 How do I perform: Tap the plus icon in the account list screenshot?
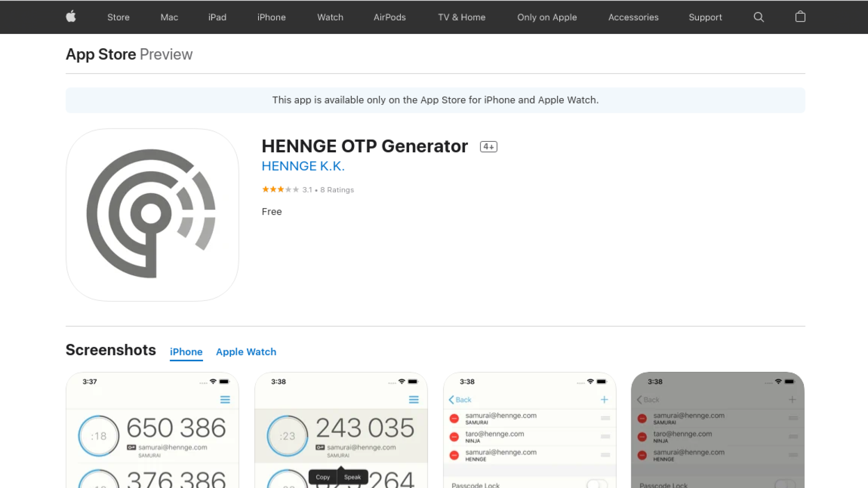tap(604, 400)
